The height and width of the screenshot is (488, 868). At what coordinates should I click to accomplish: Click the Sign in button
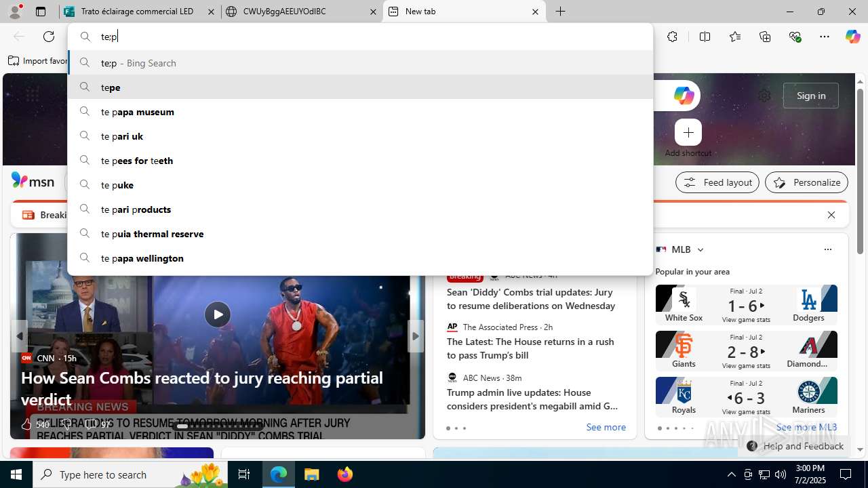pyautogui.click(x=811, y=96)
